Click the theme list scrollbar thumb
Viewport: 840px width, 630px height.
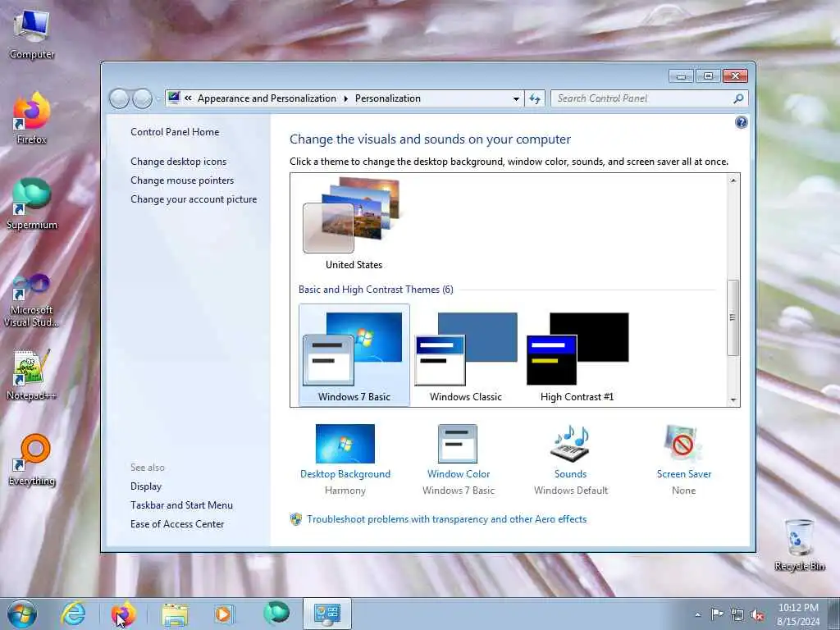pos(733,317)
